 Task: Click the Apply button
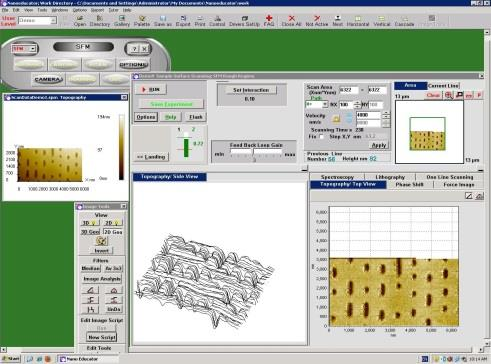click(x=379, y=145)
